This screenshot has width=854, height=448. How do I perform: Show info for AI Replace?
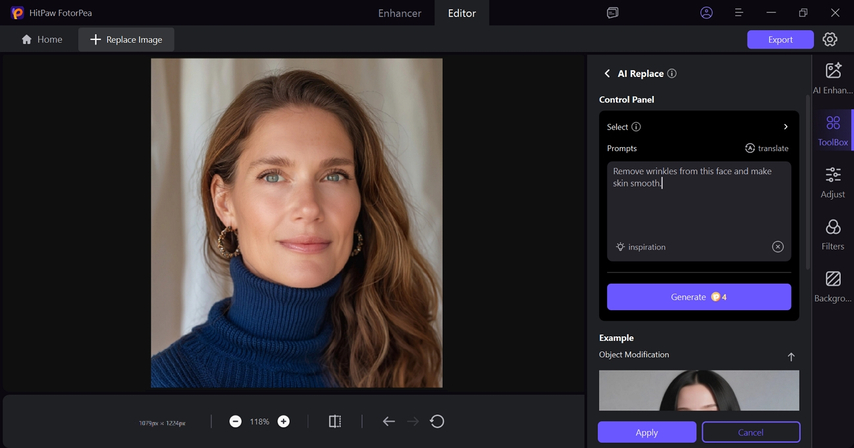[x=672, y=73]
